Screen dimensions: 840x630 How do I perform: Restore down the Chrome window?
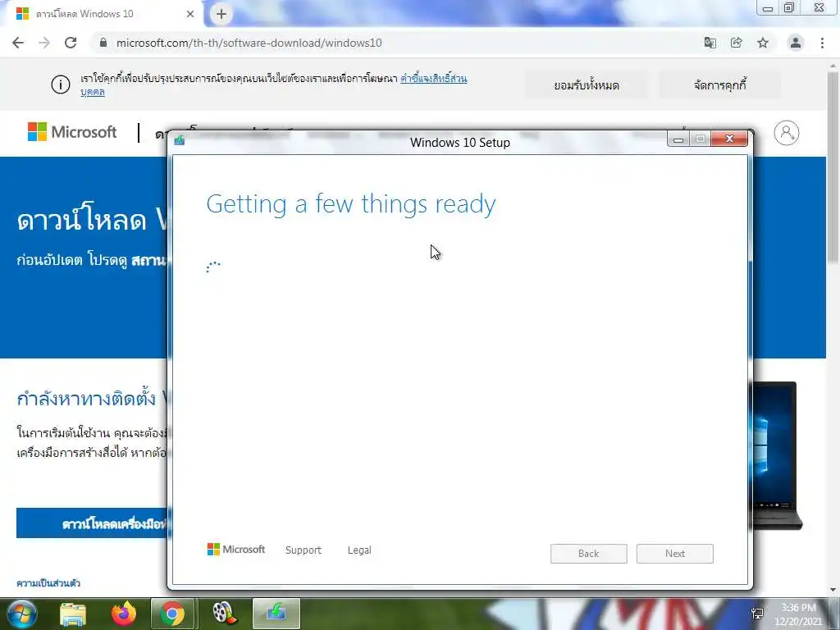coord(789,8)
